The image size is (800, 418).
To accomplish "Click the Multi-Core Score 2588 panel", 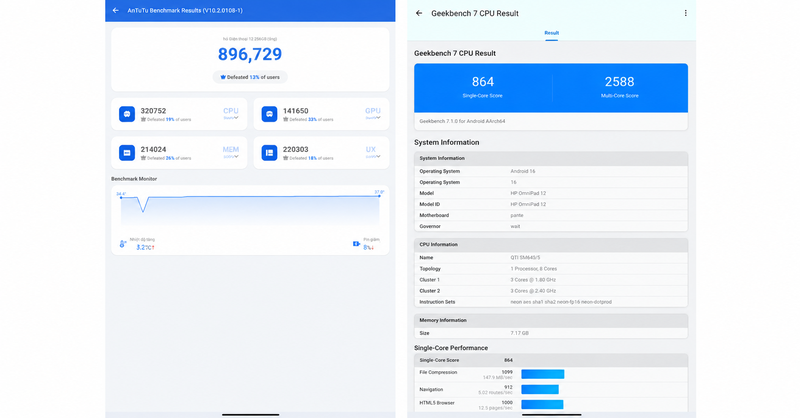I will [x=620, y=87].
